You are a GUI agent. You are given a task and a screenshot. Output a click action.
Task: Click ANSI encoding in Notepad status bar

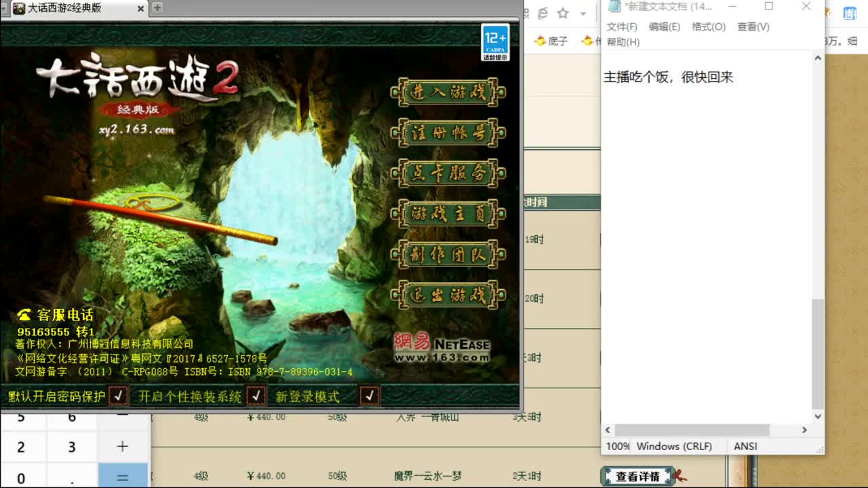click(745, 446)
